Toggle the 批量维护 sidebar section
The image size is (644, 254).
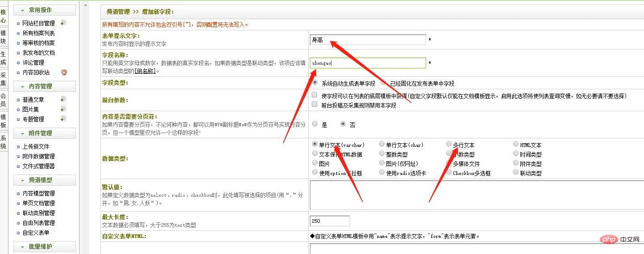[x=45, y=246]
